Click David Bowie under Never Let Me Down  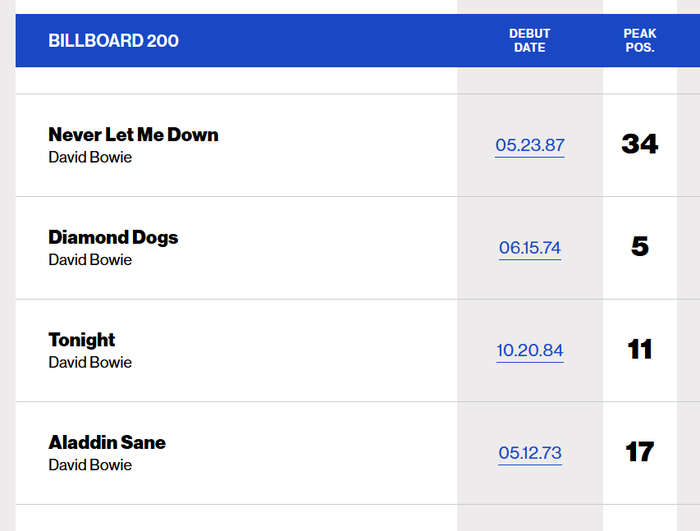coord(90,157)
